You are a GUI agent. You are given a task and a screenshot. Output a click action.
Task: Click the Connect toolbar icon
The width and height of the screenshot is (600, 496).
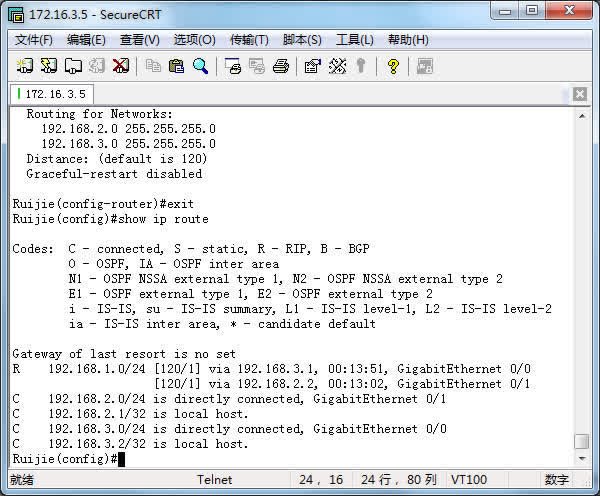(25, 66)
